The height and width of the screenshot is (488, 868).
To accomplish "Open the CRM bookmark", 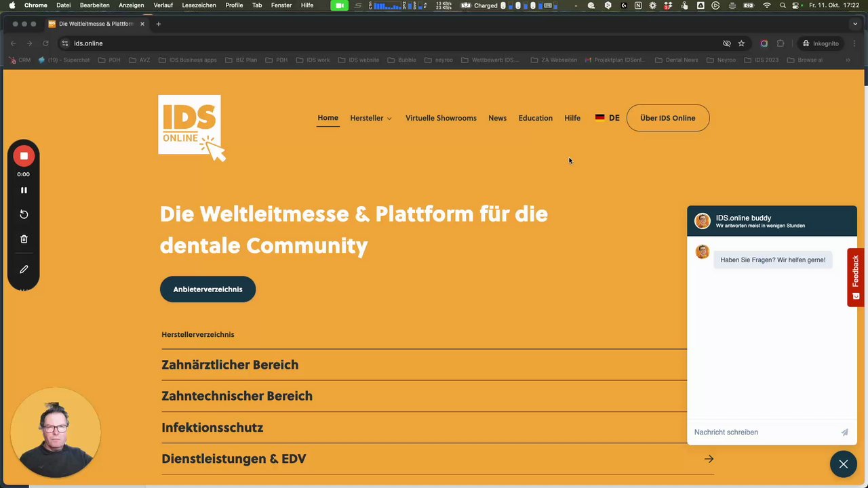I will click(20, 60).
